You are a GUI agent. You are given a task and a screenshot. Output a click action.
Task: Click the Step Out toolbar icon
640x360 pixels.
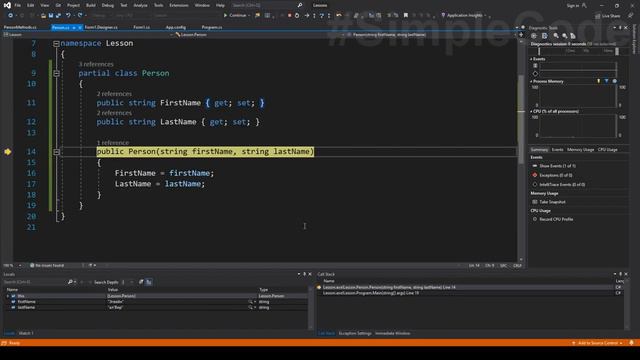click(x=329, y=16)
